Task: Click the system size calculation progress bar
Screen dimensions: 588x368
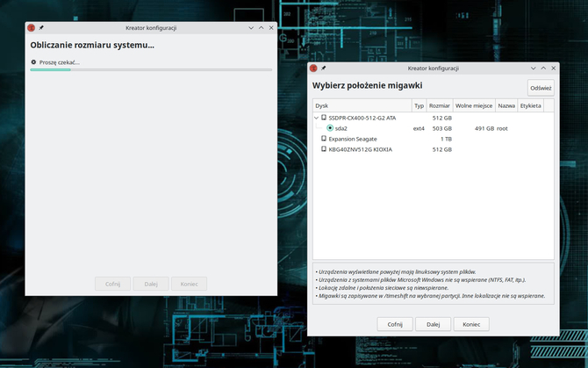Action: (x=151, y=69)
